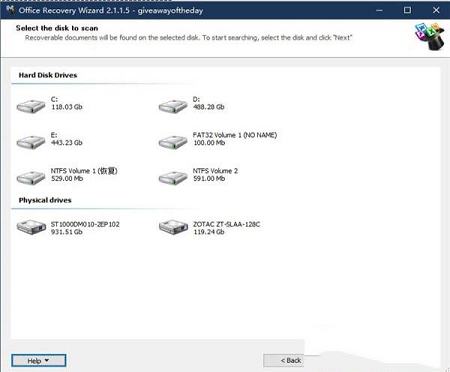450x372 pixels.
Task: Minimize the Office Recovery Wizard window
Action: click(379, 10)
